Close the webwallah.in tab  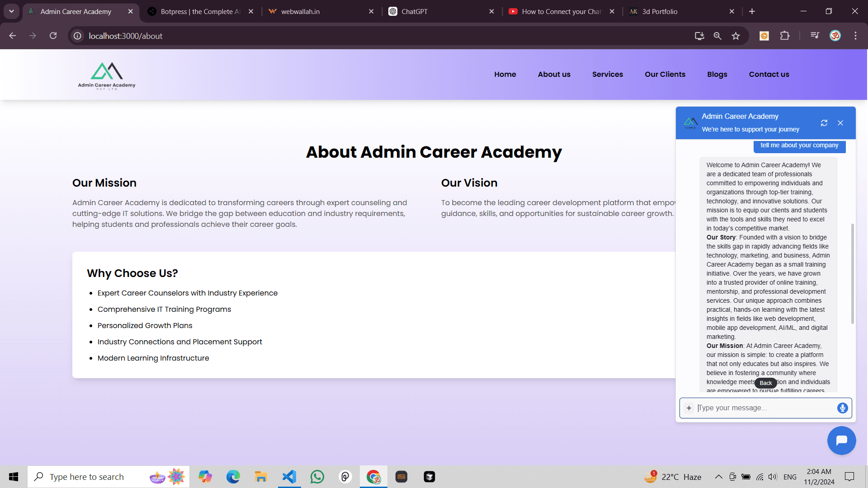(x=371, y=11)
